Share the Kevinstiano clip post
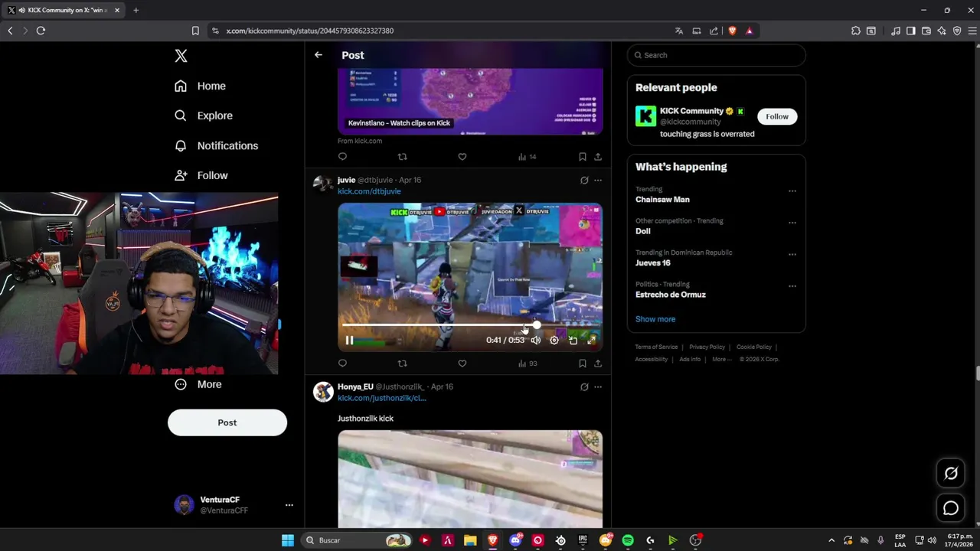 point(598,157)
